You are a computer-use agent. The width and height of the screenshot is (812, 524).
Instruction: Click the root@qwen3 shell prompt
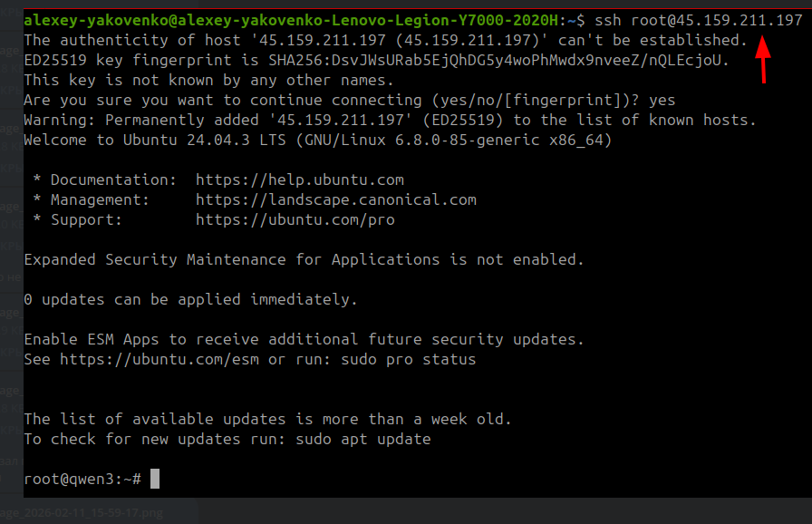coord(82,479)
